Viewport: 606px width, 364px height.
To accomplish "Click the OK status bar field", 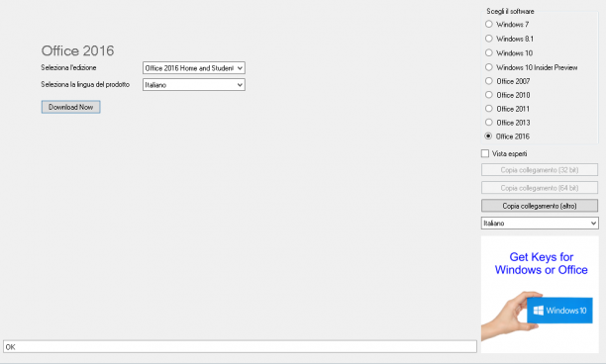I will tap(240, 346).
